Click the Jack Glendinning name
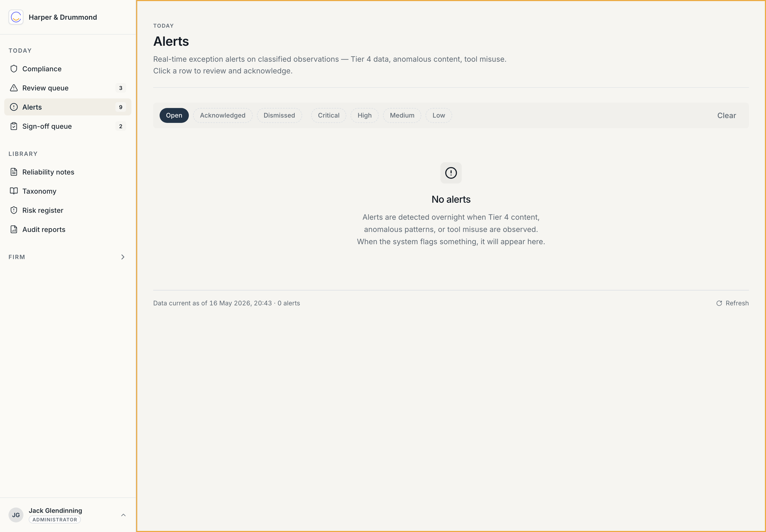This screenshot has height=532, width=766. pos(55,510)
